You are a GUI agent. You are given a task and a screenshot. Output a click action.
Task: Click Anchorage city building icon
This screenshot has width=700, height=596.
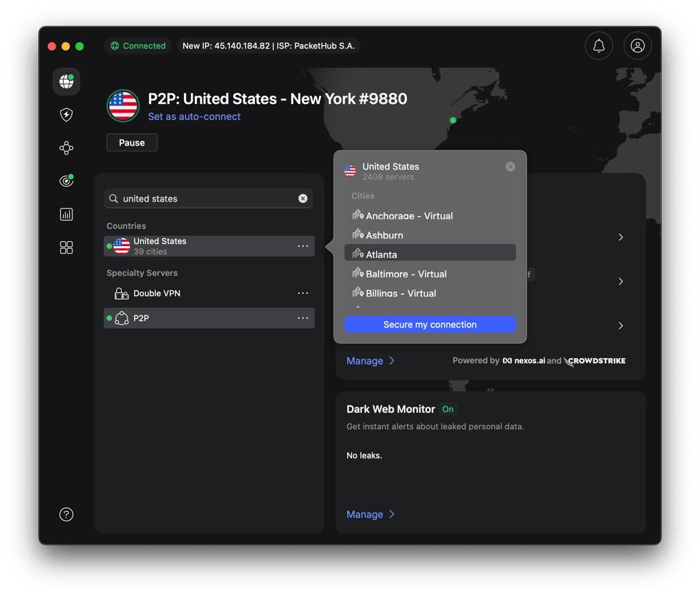pyautogui.click(x=358, y=215)
